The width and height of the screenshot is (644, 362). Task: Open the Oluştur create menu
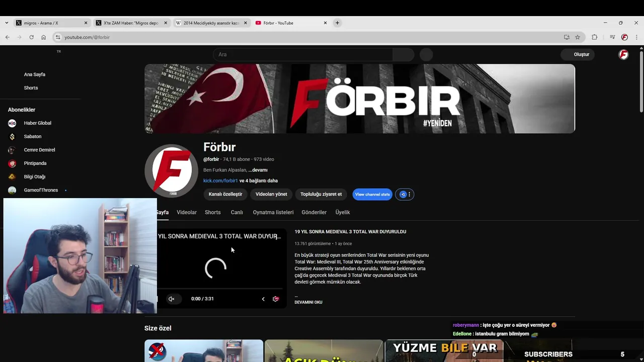coord(578,54)
